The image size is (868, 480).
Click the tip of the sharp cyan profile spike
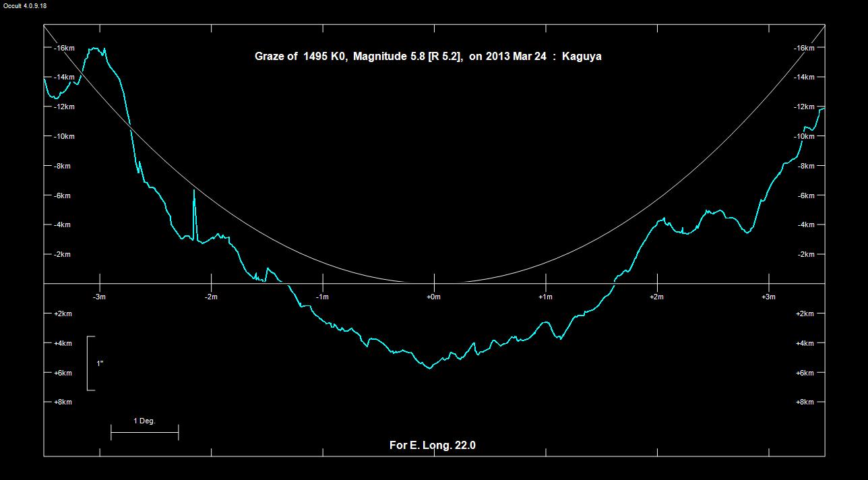pos(194,191)
